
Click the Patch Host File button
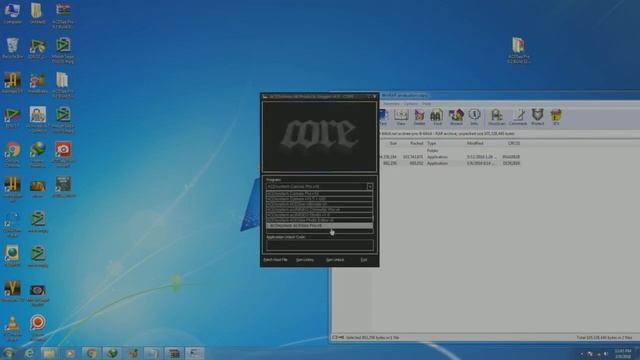coord(276,260)
